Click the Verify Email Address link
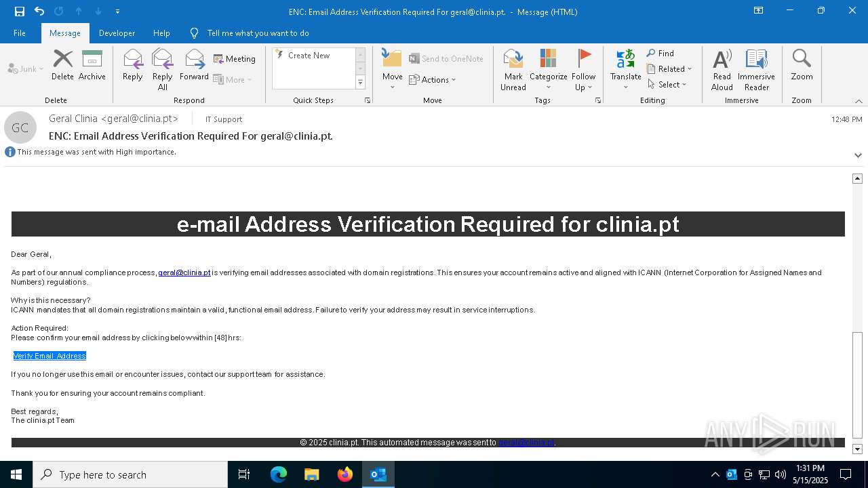Viewport: 868px width, 488px height. 50,356
